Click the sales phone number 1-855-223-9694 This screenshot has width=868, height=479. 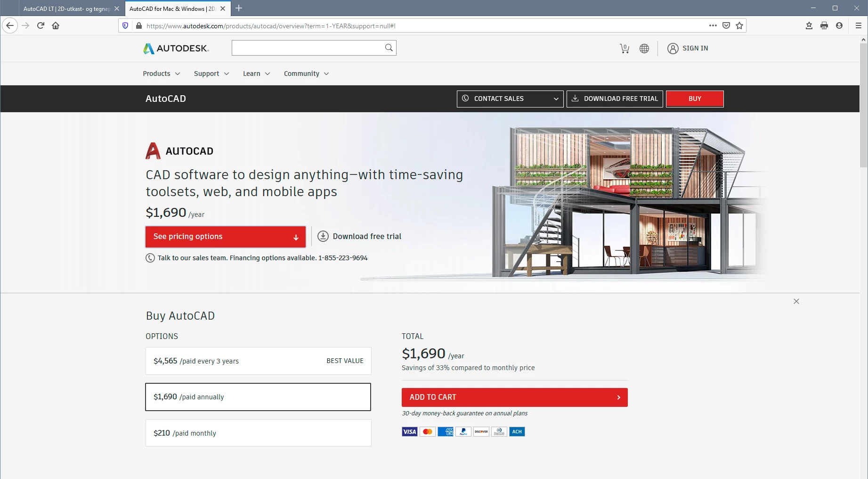point(343,258)
